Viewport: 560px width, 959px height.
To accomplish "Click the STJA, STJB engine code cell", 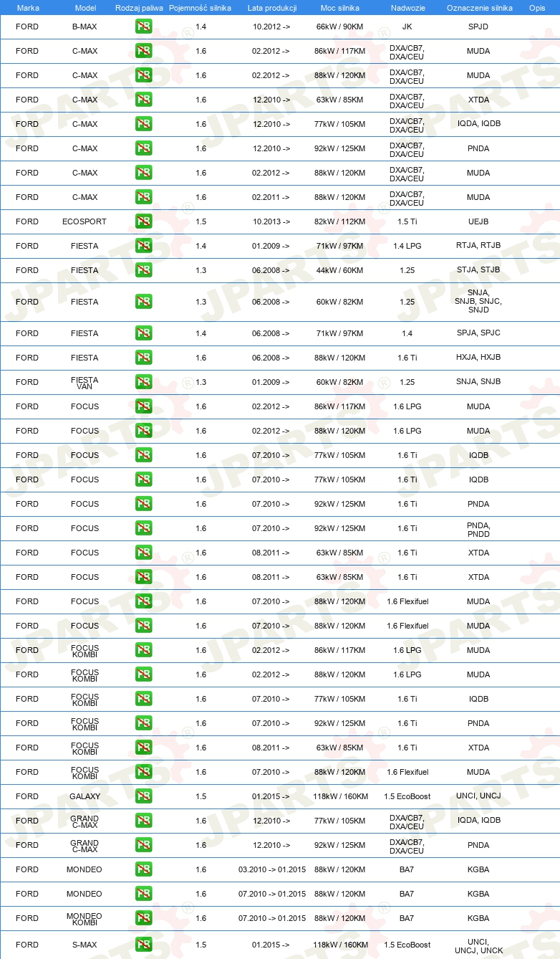I will tap(478, 270).
